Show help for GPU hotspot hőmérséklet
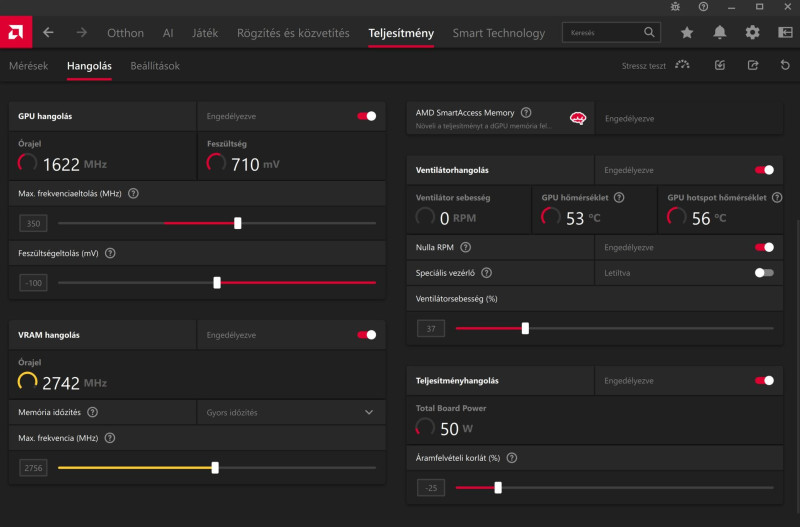Screen dimensions: 800x527 tap(777, 197)
